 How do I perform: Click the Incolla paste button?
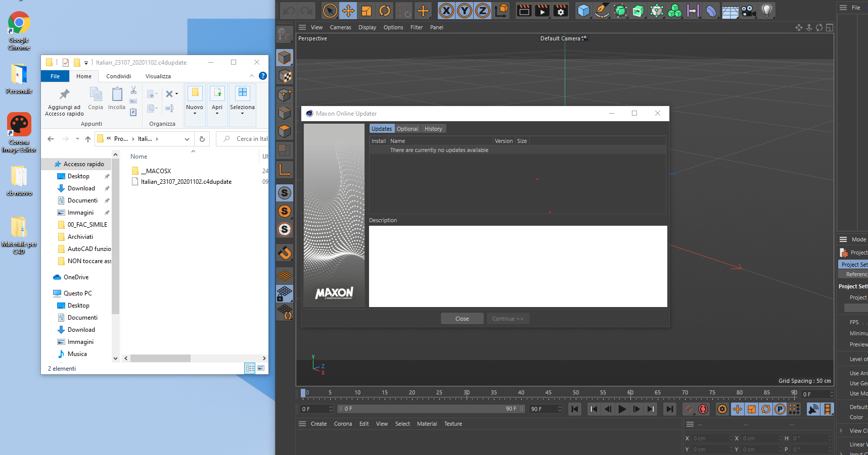(x=117, y=98)
